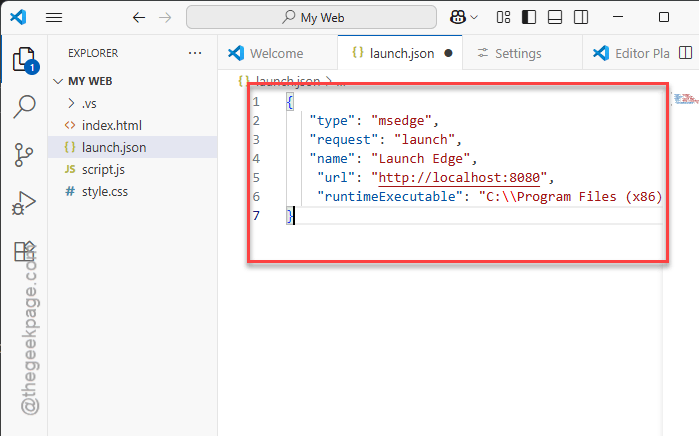The height and width of the screenshot is (436, 699).
Task: Collapse the MY WEB folder section
Action: 90,81
